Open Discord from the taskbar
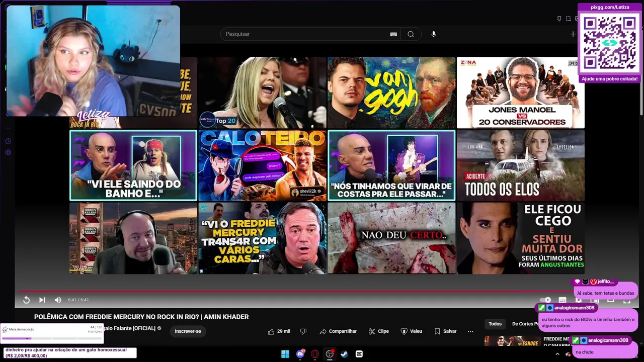 point(300,354)
